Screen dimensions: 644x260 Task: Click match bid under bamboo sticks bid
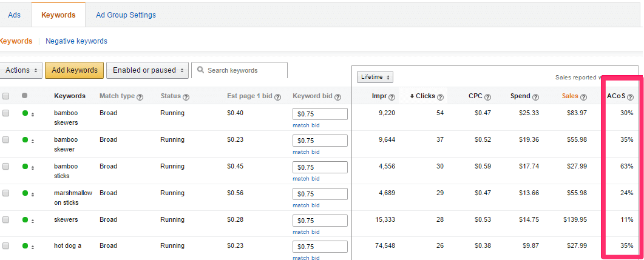coord(306,179)
